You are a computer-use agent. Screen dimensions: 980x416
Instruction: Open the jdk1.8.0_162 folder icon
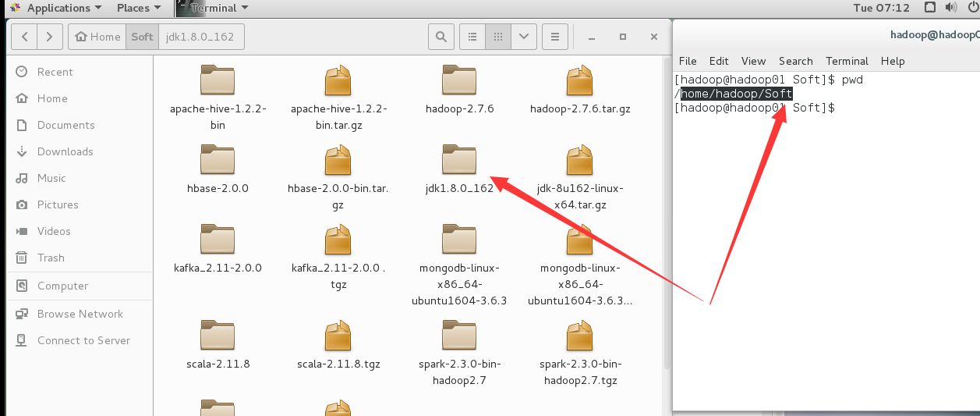tap(459, 159)
